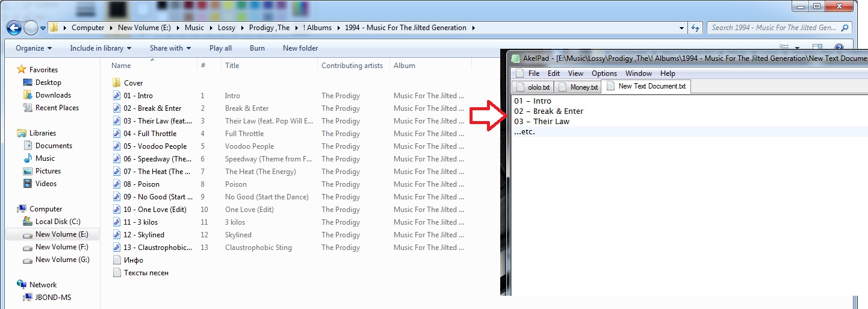The width and height of the screenshot is (868, 309).
Task: Sort by Contributing artists column header
Action: pyautogui.click(x=353, y=66)
